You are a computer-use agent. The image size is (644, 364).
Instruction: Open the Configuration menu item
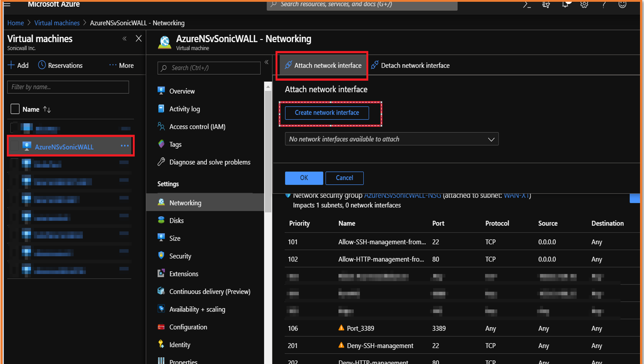click(188, 327)
